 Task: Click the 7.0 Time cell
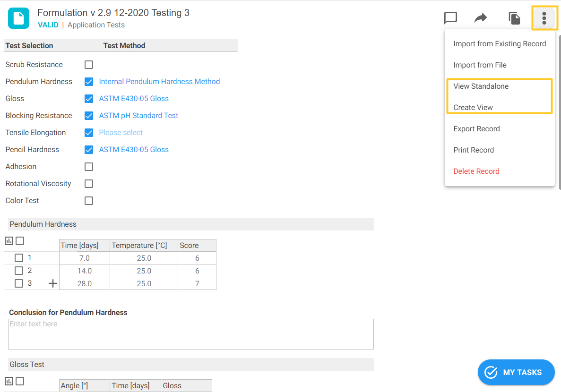pyautogui.click(x=85, y=258)
